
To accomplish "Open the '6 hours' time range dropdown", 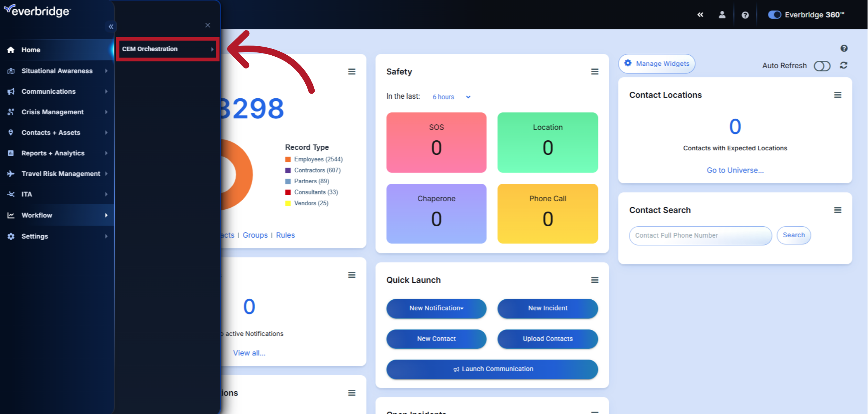I will tap(451, 97).
